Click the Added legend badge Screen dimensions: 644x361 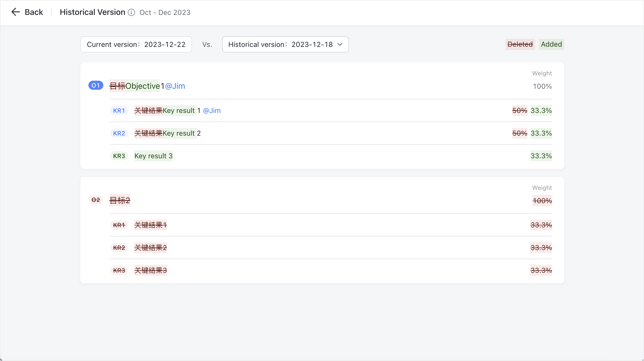tap(551, 44)
